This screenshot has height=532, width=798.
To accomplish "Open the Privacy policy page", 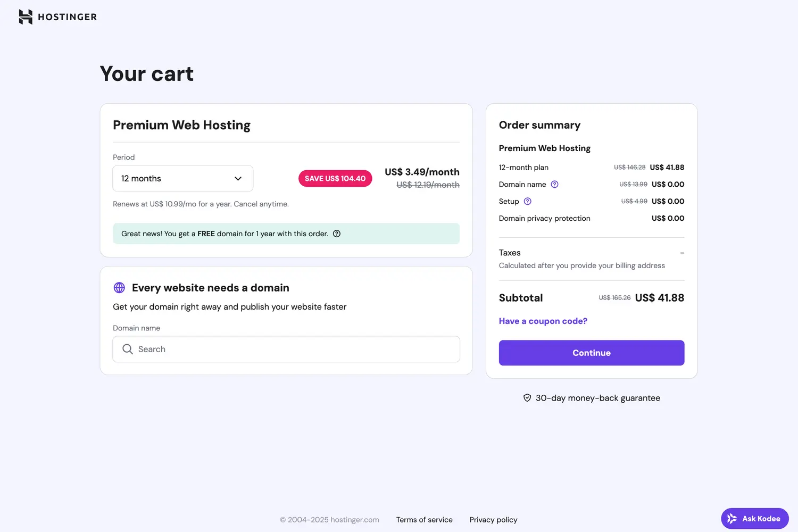I will pyautogui.click(x=493, y=520).
